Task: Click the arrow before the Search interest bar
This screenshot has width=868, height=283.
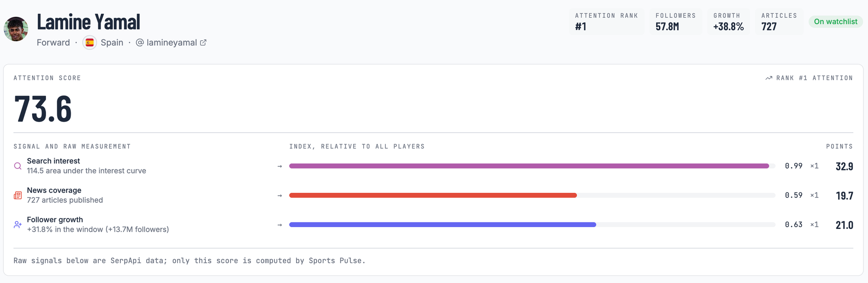Action: point(280,166)
